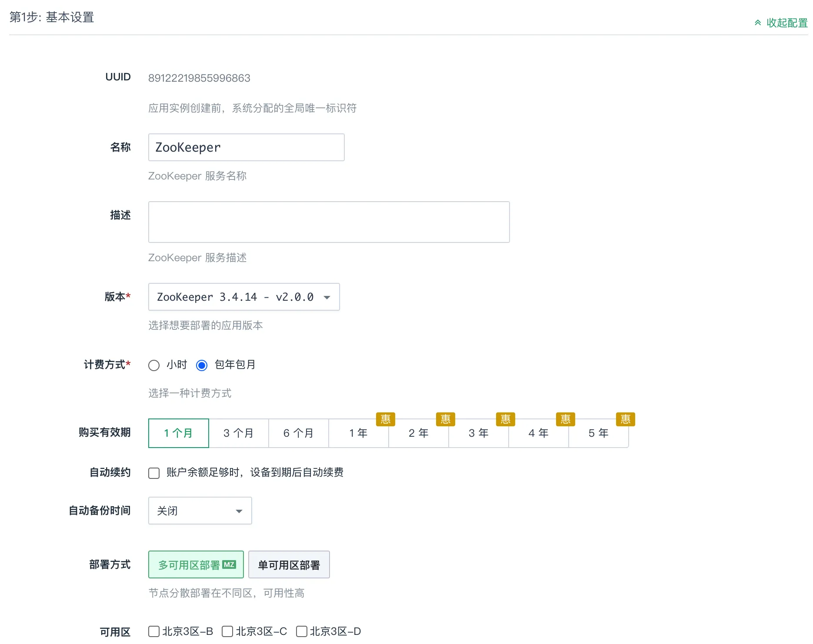Choose the 3 个月 purchase period

pyautogui.click(x=238, y=433)
